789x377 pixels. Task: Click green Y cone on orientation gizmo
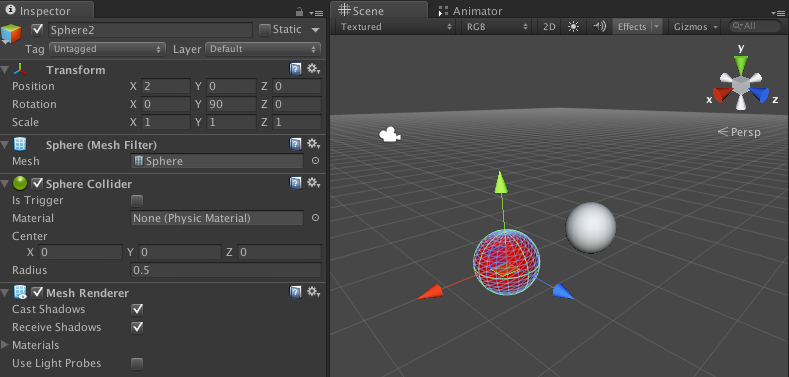(x=740, y=65)
